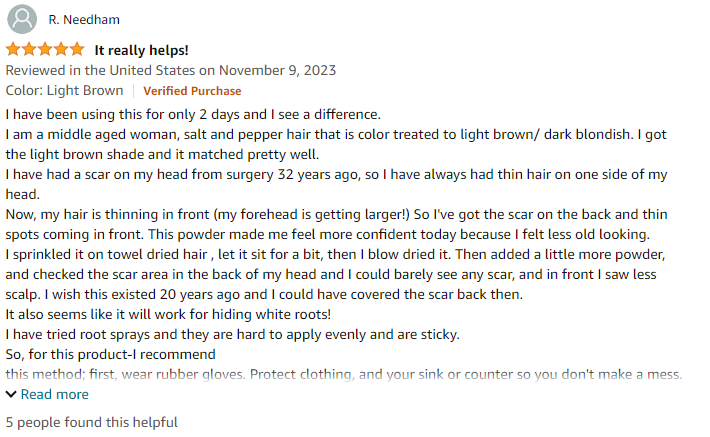Click the fifth orange rating star
The image size is (710, 437).
(77, 49)
